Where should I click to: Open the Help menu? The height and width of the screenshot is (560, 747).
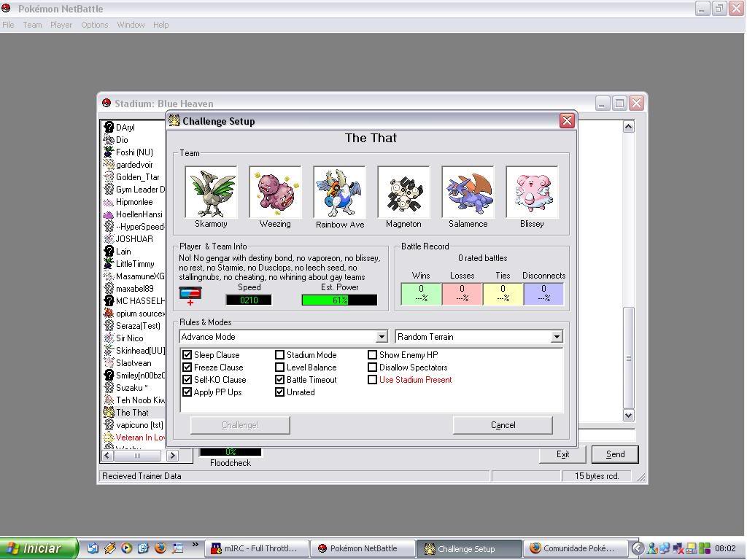161,25
